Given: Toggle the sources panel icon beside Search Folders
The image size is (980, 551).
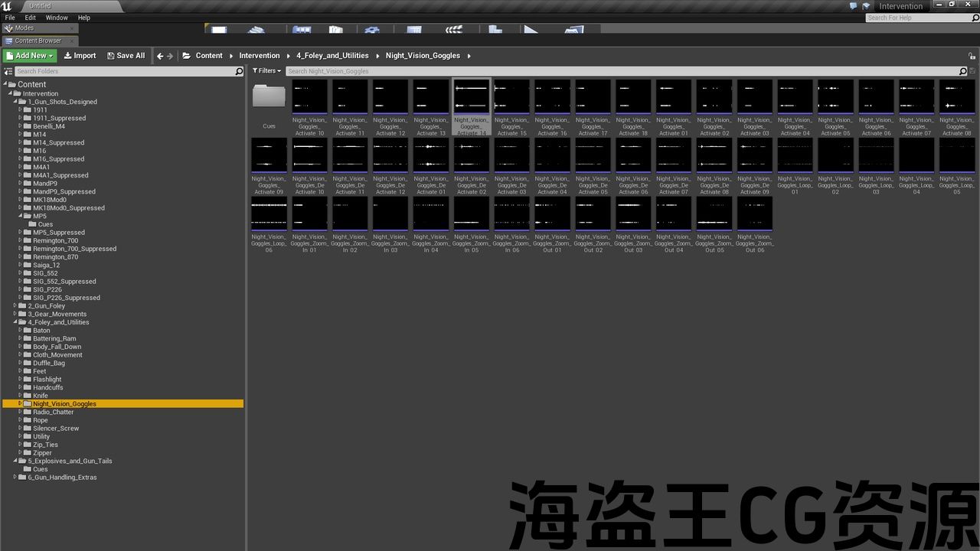Looking at the screenshot, I should coord(8,71).
